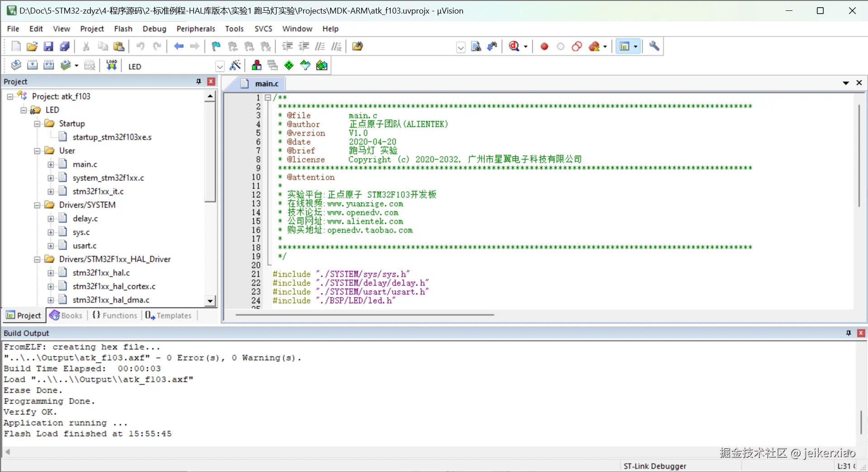Image resolution: width=868 pixels, height=472 pixels.
Task: Create a new file with the New icon
Action: [16, 47]
